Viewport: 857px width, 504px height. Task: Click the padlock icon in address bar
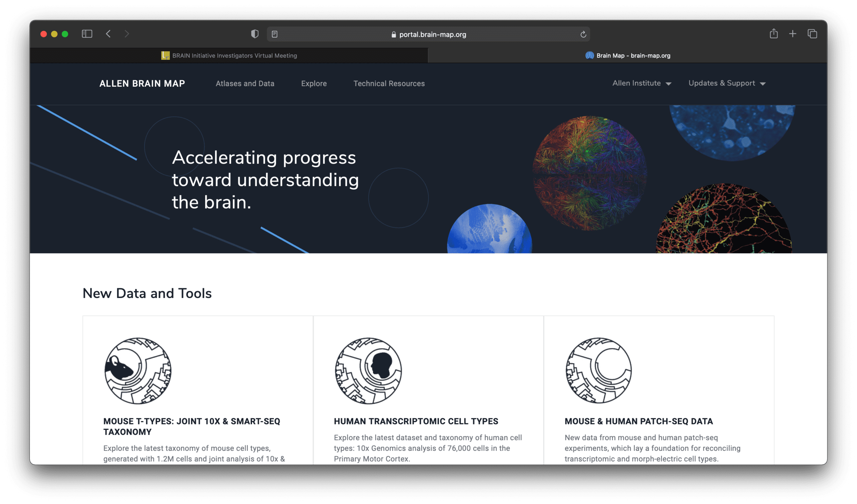click(x=394, y=35)
